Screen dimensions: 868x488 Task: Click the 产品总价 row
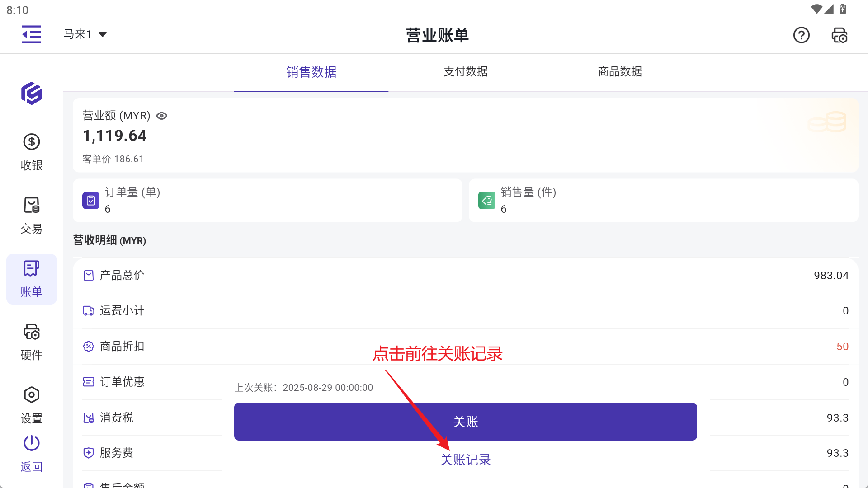[465, 276]
